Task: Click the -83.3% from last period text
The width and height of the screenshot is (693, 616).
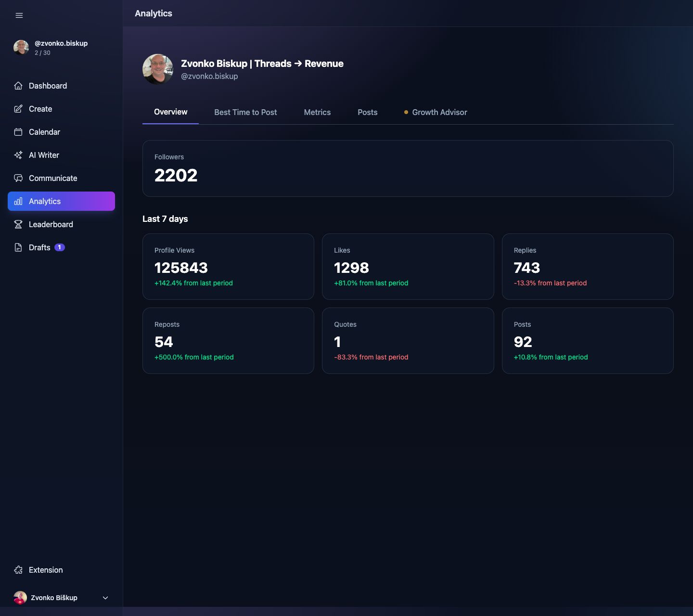Action: click(x=371, y=357)
